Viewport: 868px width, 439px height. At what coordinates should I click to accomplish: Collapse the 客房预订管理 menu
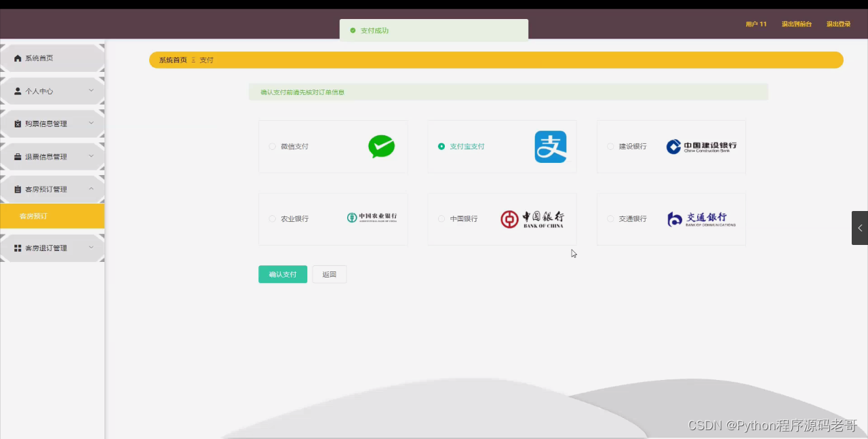(x=47, y=189)
